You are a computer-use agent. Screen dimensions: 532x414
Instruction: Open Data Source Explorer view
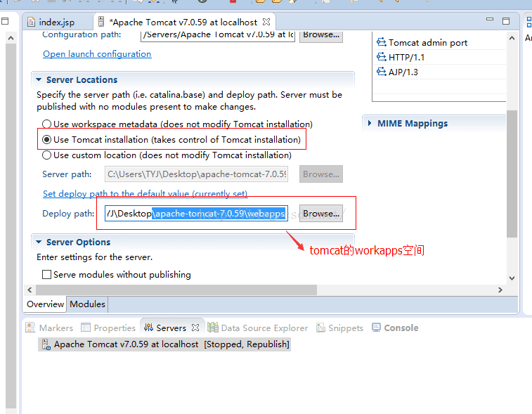tap(258, 328)
